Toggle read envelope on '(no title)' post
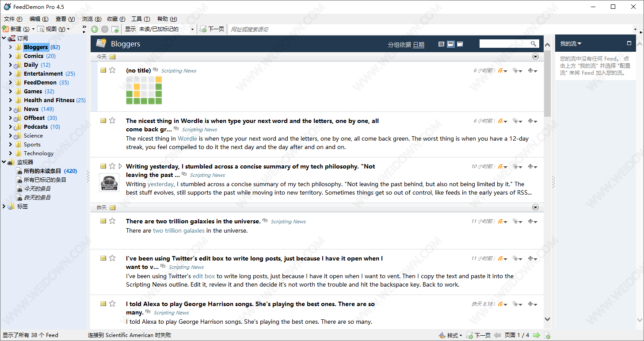The image size is (644, 341). click(103, 70)
